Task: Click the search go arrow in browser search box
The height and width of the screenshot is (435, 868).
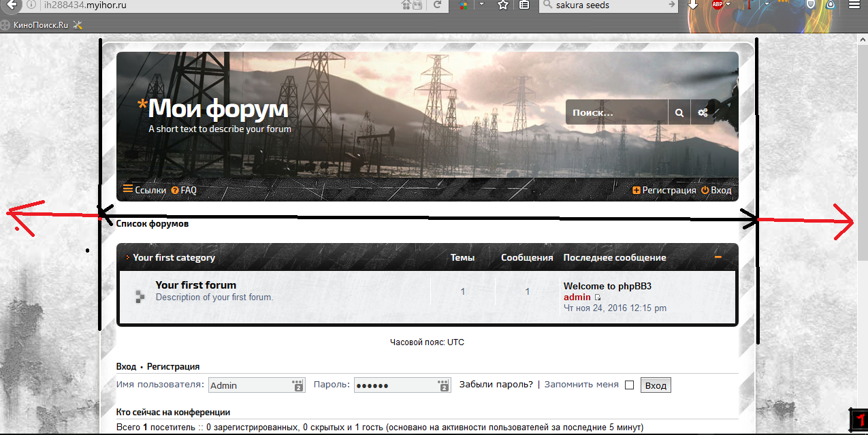Action: pos(671,5)
